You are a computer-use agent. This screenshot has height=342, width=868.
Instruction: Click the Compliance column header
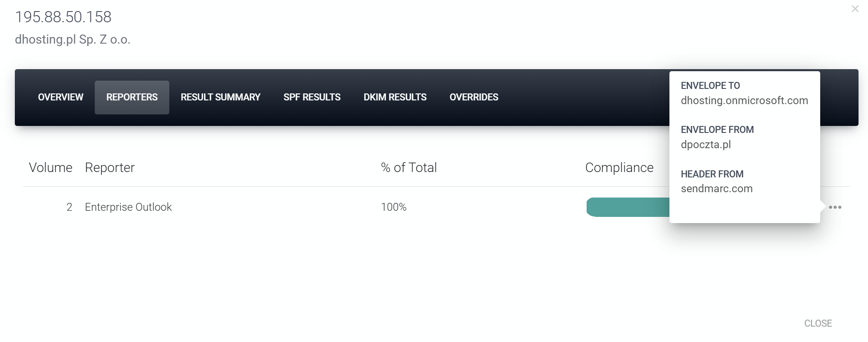click(619, 168)
